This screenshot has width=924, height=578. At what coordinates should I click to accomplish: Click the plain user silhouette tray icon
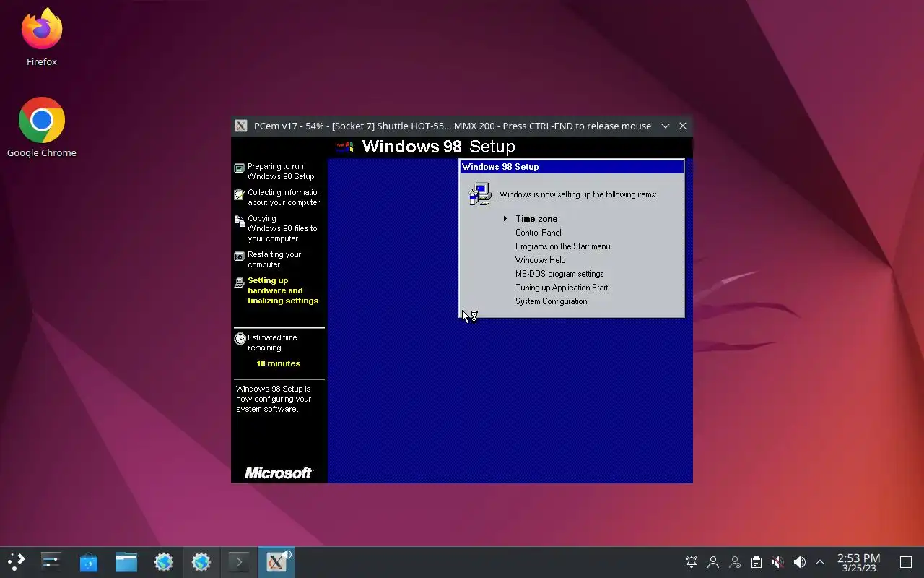pyautogui.click(x=713, y=562)
